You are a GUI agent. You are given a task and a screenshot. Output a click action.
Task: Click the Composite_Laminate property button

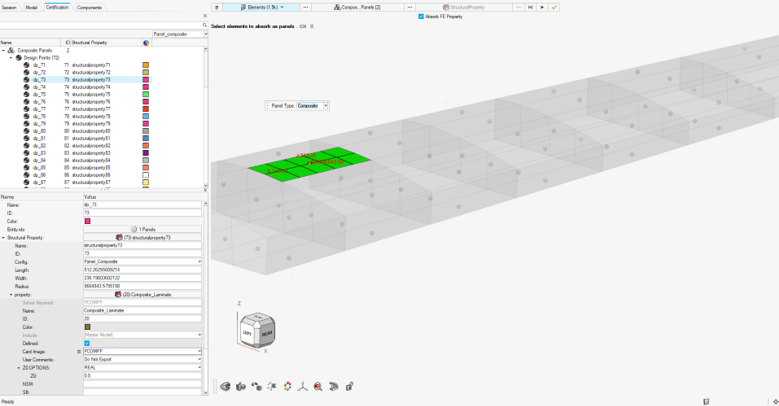tap(142, 294)
